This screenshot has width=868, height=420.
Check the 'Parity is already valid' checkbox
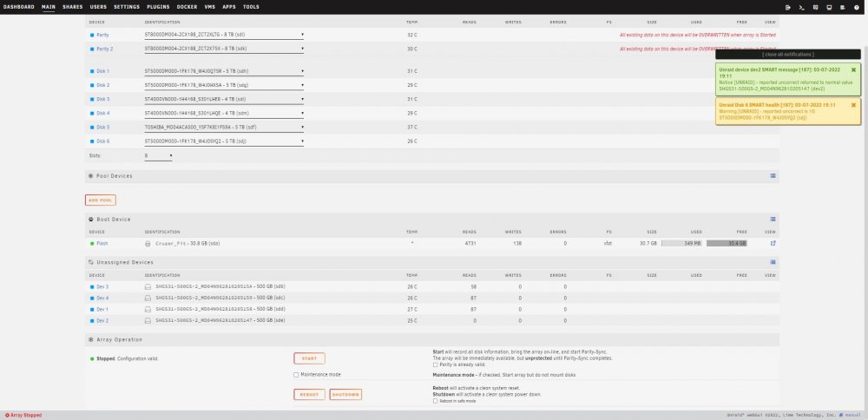(x=435, y=364)
